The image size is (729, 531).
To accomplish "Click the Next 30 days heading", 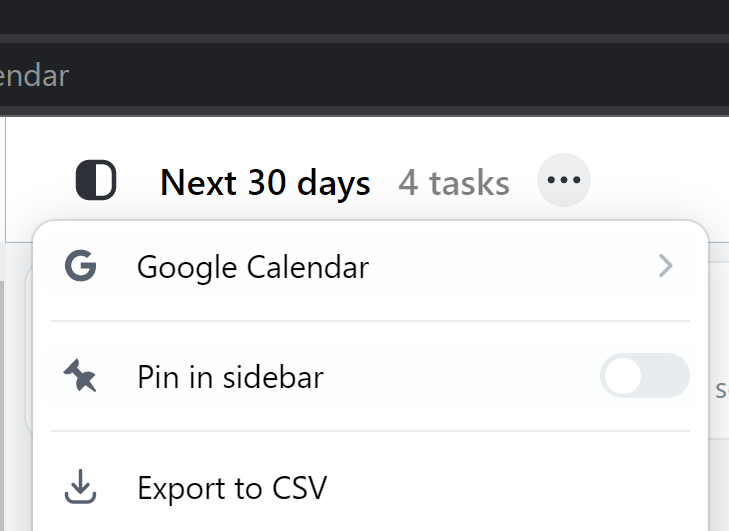I will (265, 182).
